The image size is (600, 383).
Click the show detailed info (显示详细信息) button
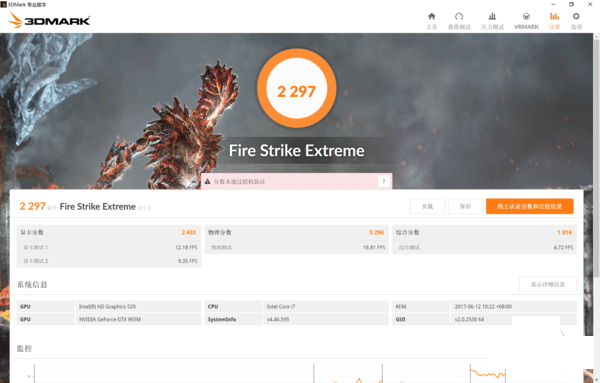pyautogui.click(x=548, y=284)
